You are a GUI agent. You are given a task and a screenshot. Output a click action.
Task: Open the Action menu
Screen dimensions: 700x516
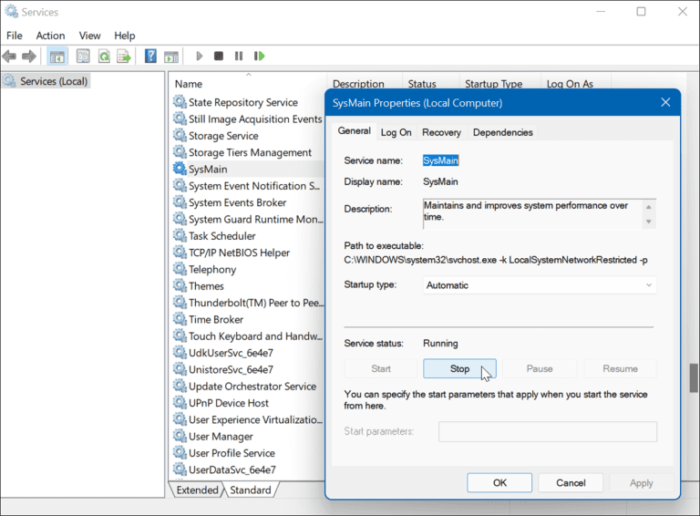click(x=50, y=35)
